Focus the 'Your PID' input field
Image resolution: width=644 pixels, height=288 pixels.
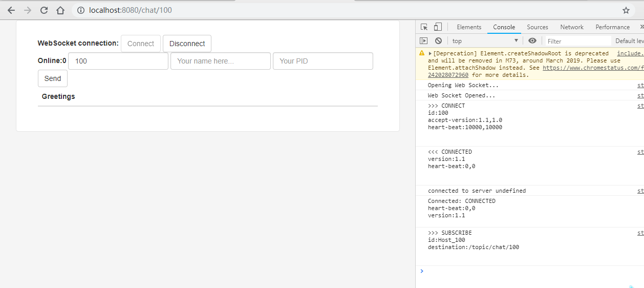(323, 61)
